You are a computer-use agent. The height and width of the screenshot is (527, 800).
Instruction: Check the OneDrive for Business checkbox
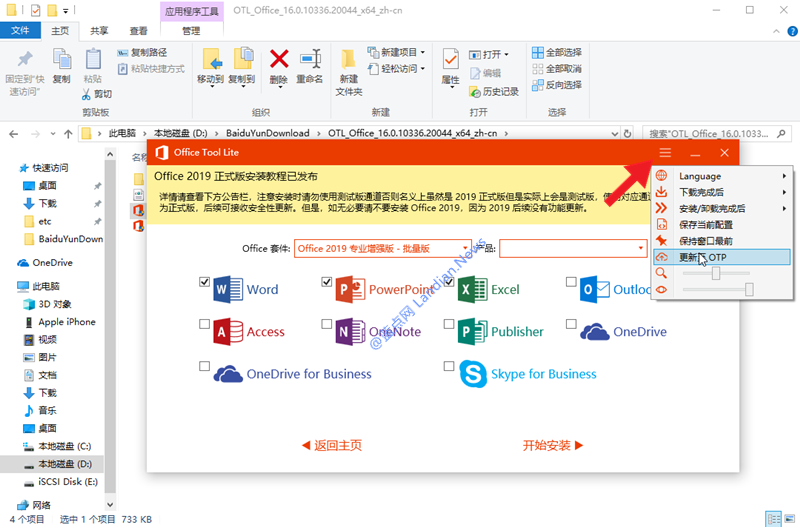[x=204, y=366]
